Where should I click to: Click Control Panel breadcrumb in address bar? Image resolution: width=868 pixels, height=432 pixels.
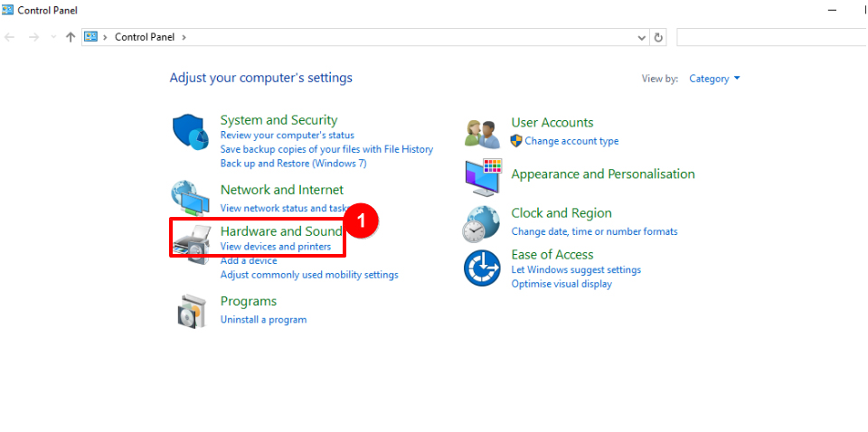(146, 37)
